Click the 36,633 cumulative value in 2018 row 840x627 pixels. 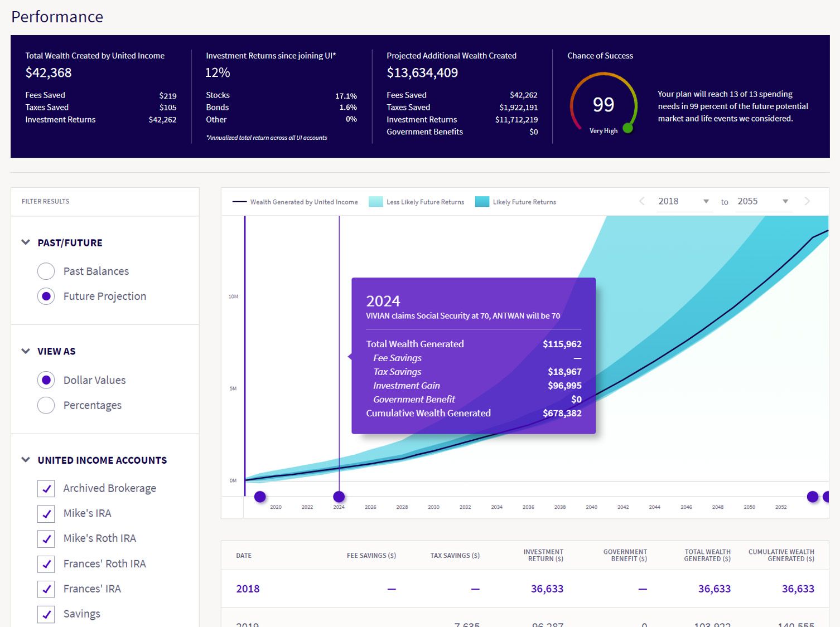pos(798,589)
